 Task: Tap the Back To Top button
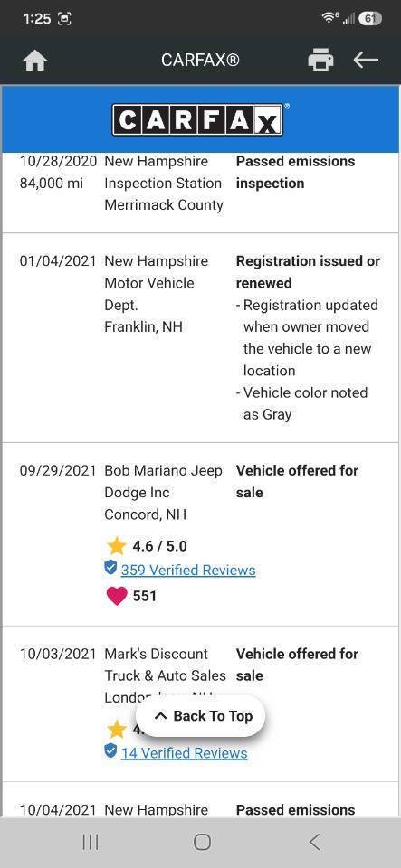point(201,716)
